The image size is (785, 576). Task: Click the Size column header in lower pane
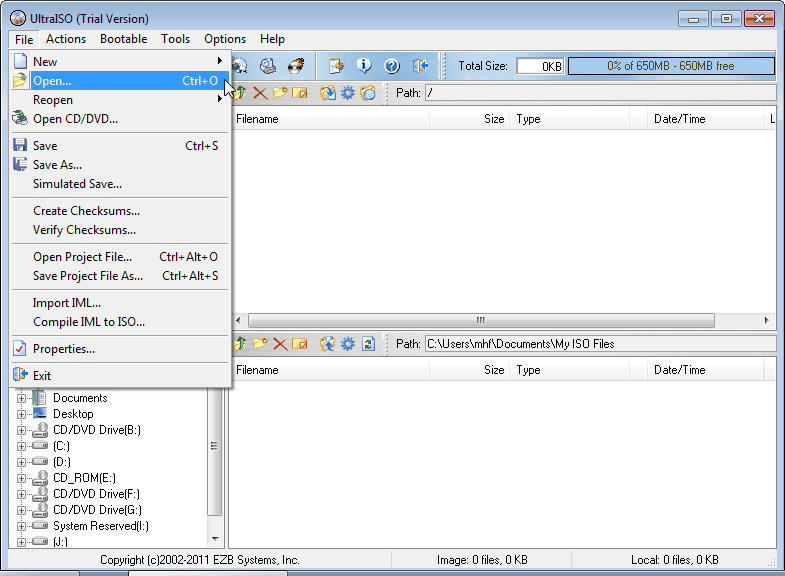tap(494, 370)
